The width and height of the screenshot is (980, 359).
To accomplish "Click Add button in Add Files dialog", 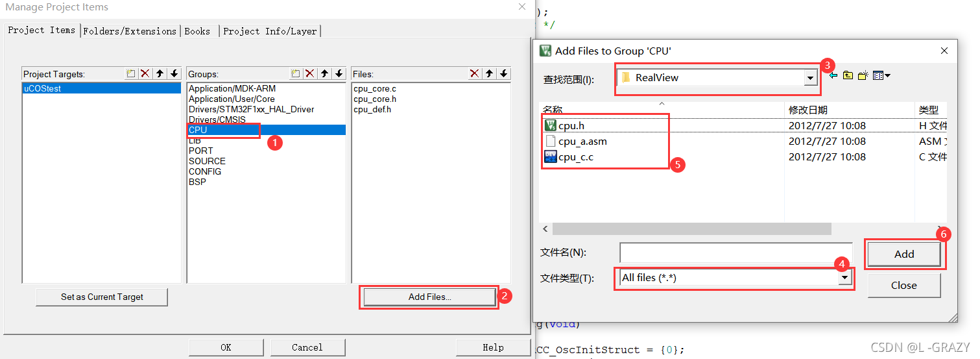I will (x=904, y=254).
